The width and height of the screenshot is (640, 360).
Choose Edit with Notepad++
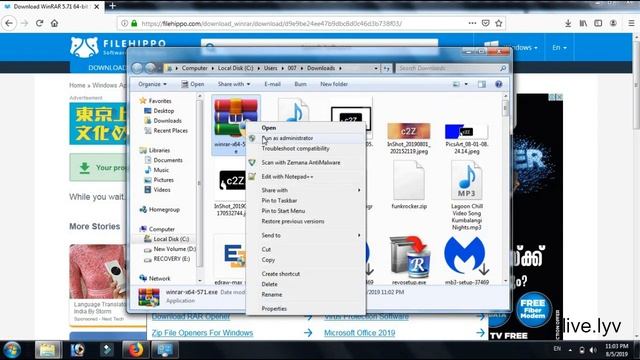(x=287, y=176)
